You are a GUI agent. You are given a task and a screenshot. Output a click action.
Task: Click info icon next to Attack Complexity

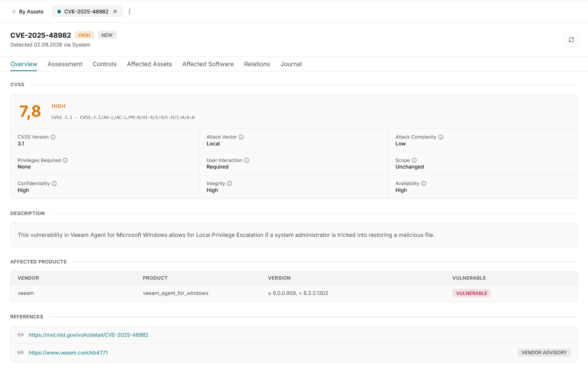pos(441,137)
